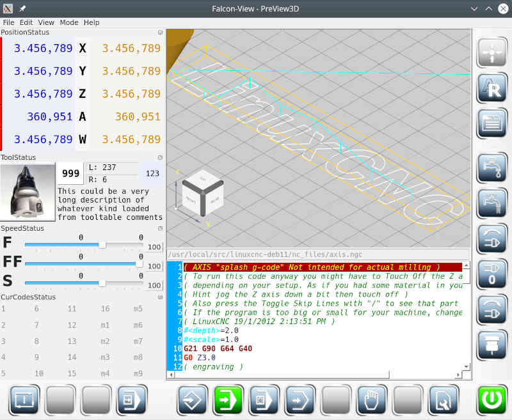This screenshot has height=420, width=512.
Task: Click the diamond-arrow mode icon
Action: click(x=193, y=400)
